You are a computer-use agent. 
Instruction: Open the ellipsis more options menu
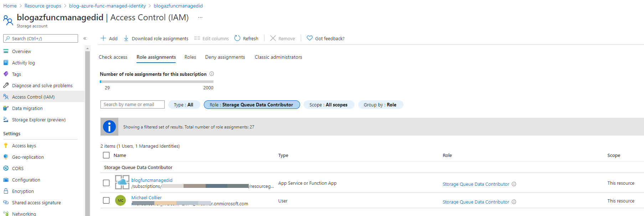tap(200, 17)
